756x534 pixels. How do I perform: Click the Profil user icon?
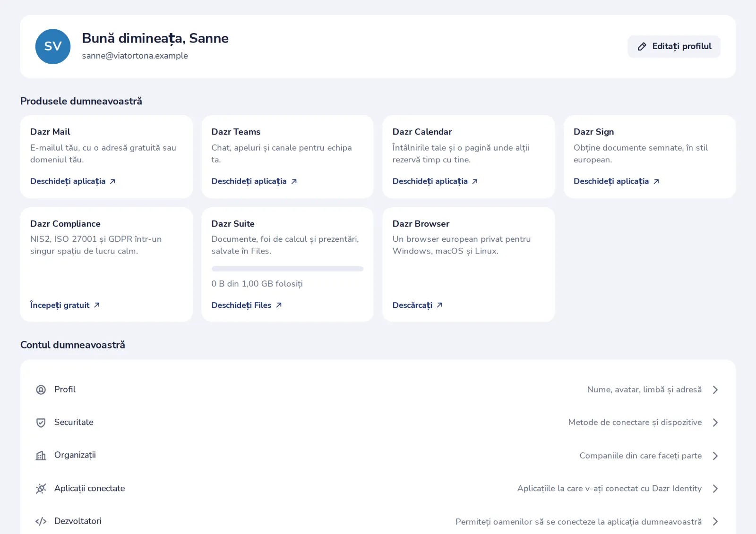tap(41, 390)
